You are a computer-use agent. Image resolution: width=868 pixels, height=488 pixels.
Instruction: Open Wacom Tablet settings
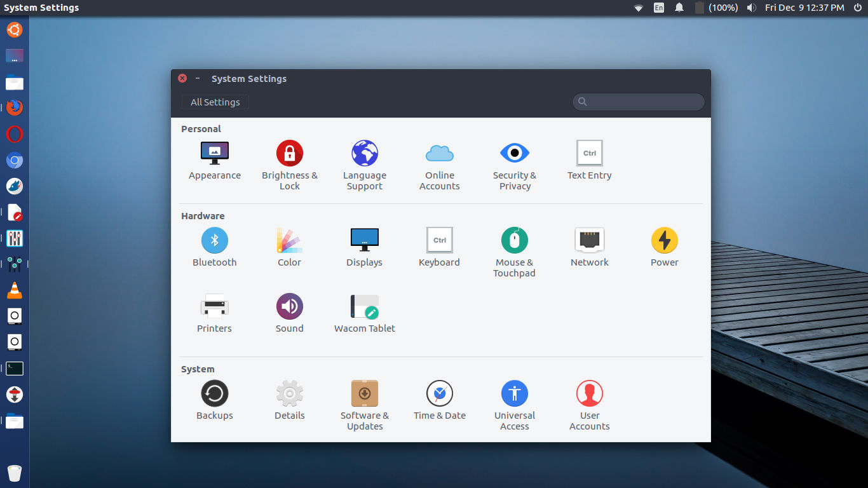click(x=364, y=310)
